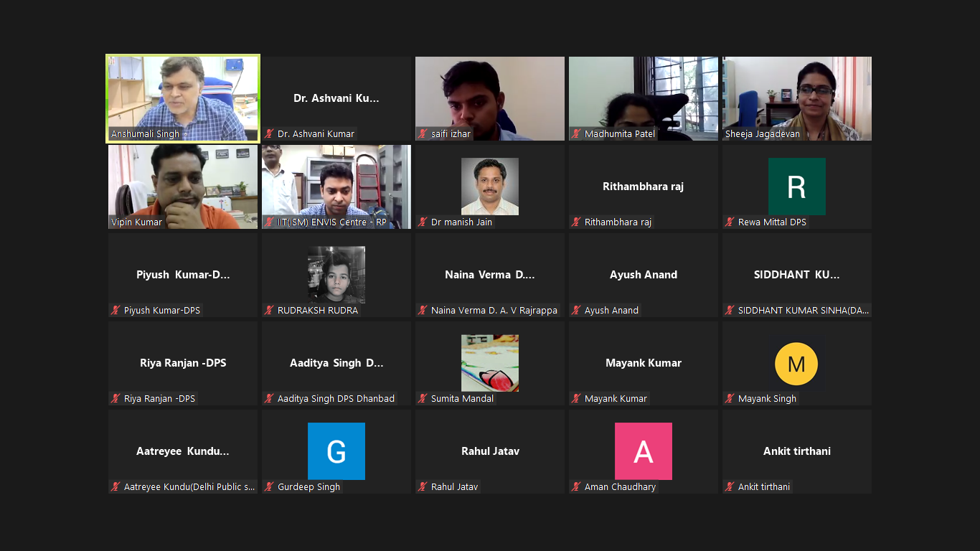Click Aman Chaudhary's pink A avatar
The width and height of the screenshot is (980, 551).
(x=644, y=451)
